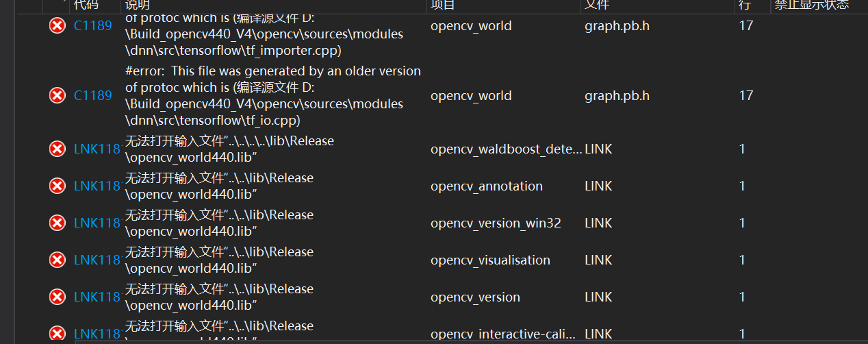This screenshot has width=868, height=344.
Task: Select the opencv_version_win32 project cell
Action: pyautogui.click(x=496, y=223)
